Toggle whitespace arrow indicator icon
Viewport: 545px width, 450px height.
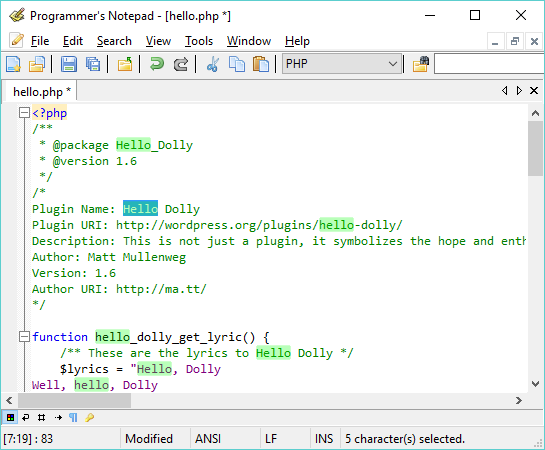click(58, 417)
